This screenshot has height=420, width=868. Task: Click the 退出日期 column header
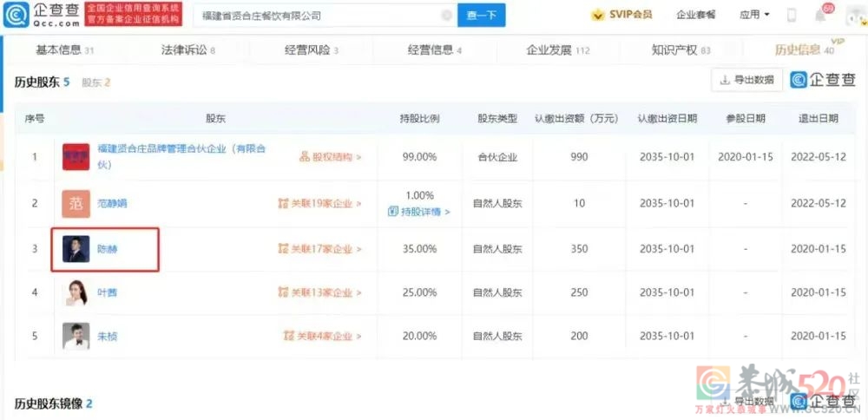pyautogui.click(x=819, y=118)
